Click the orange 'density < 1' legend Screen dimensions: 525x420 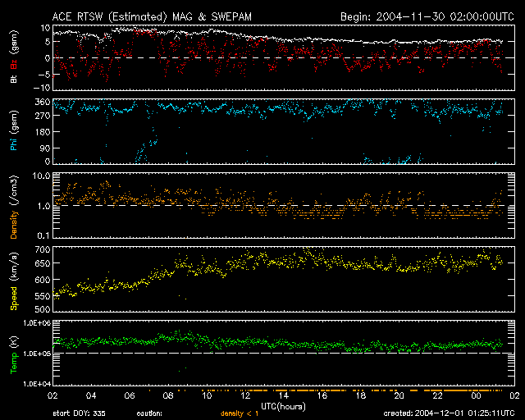tap(239, 413)
